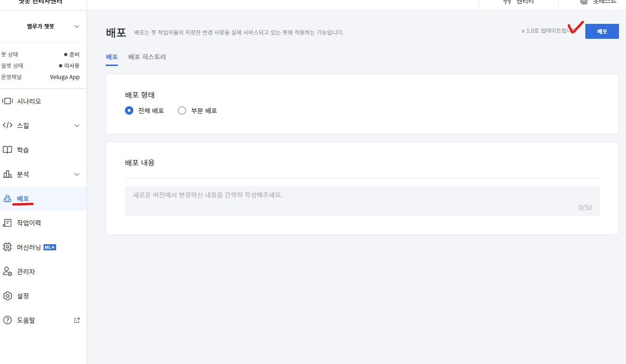Click the 배포 내용 description text field
The height and width of the screenshot is (364, 626).
click(362, 201)
